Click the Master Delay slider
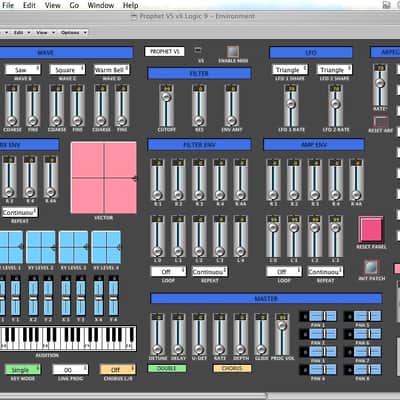This screenshot has width=400, height=400. coord(178,334)
